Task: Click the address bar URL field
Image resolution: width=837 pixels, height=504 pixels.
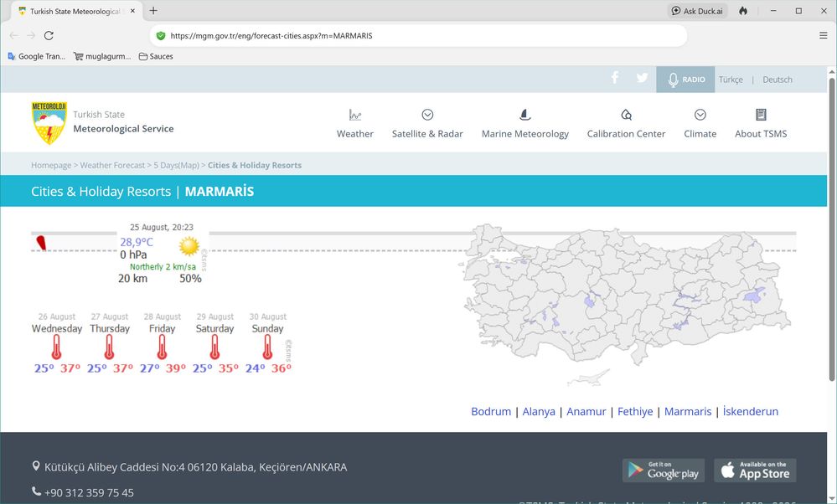Action: [x=419, y=36]
